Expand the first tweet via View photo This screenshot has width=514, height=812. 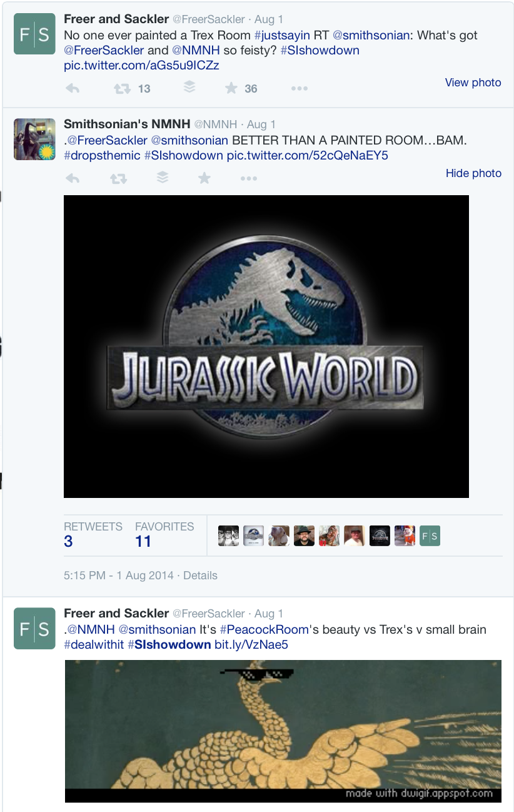[x=473, y=83]
